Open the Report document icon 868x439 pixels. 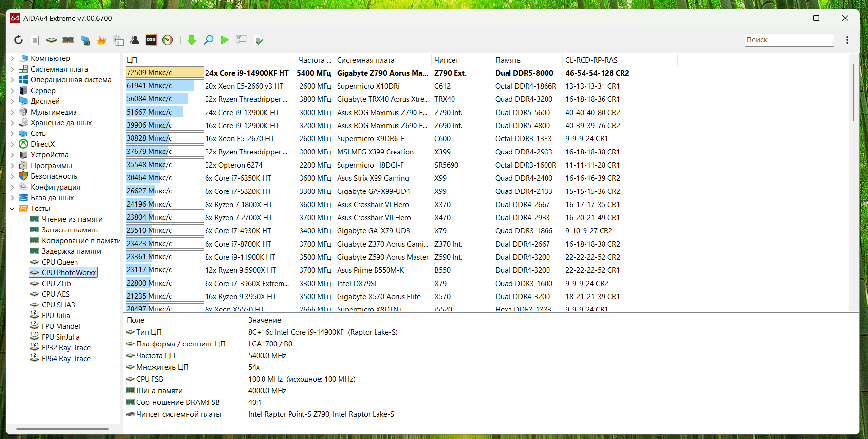(x=35, y=40)
